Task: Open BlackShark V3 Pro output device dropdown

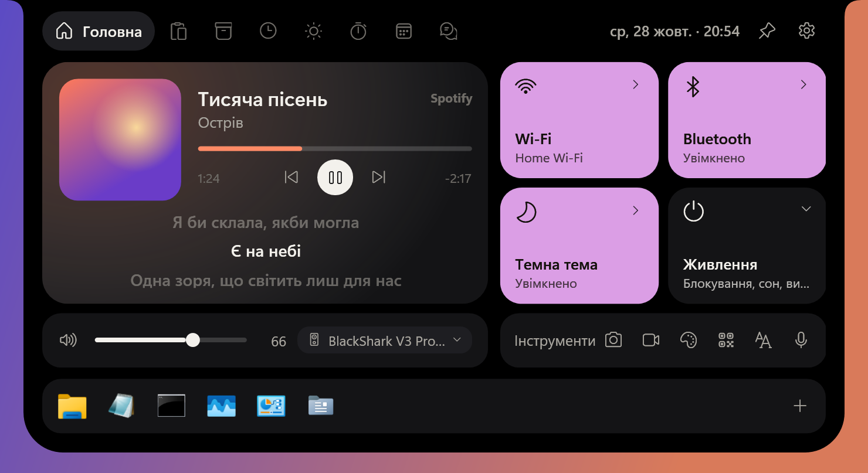Action: (385, 340)
